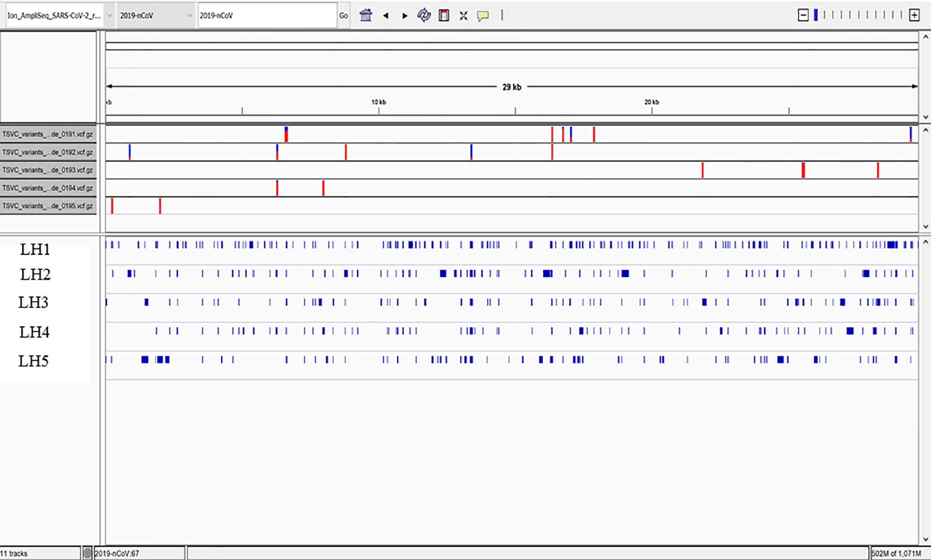
Task: Open the 2019-nCoV chromosome dropdown
Action: point(155,15)
